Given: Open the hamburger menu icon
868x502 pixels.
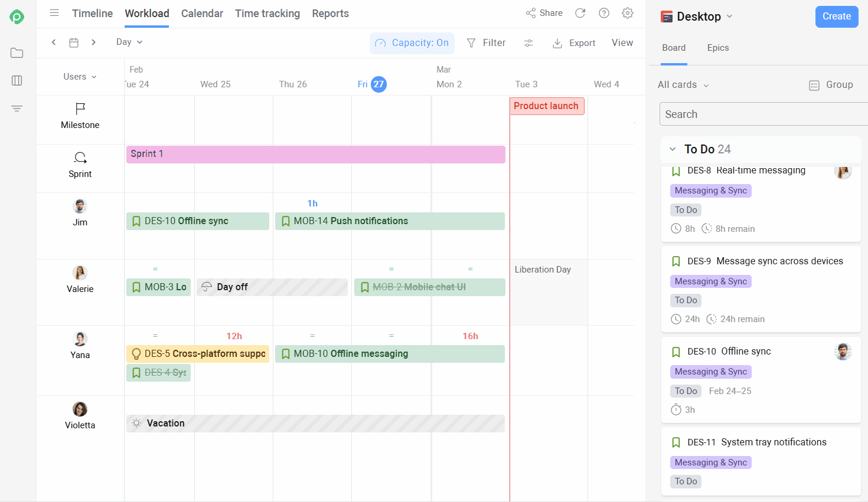Looking at the screenshot, I should pos(54,13).
